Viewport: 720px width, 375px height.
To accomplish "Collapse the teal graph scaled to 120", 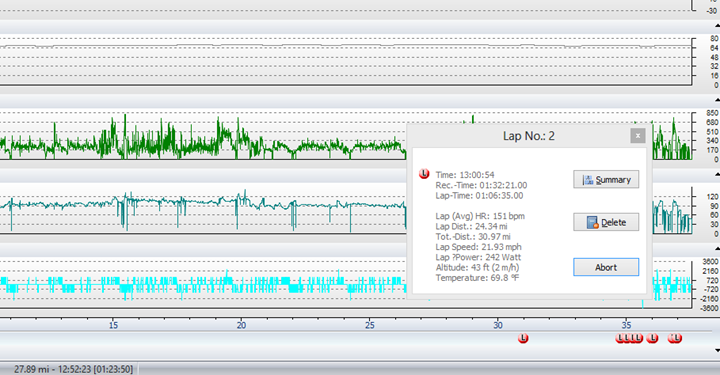I will [x=717, y=174].
